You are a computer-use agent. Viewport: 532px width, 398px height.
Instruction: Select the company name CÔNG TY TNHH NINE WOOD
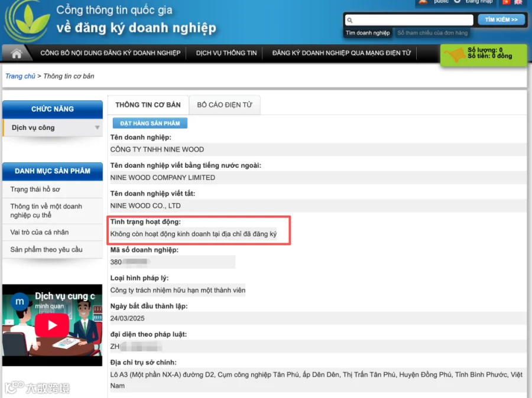click(157, 149)
